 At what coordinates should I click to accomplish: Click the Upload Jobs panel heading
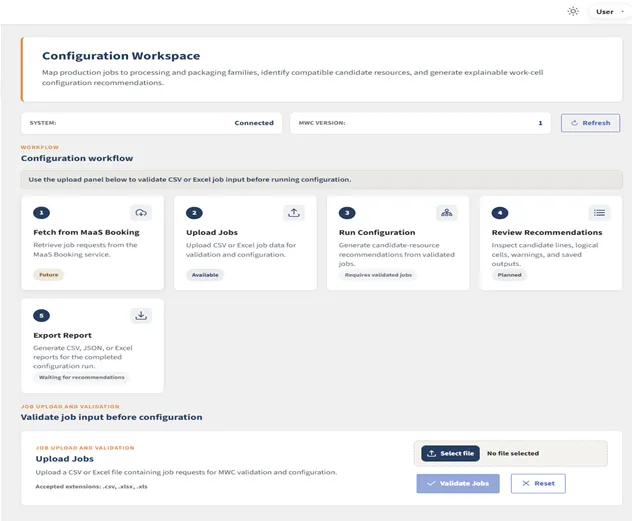[64, 459]
